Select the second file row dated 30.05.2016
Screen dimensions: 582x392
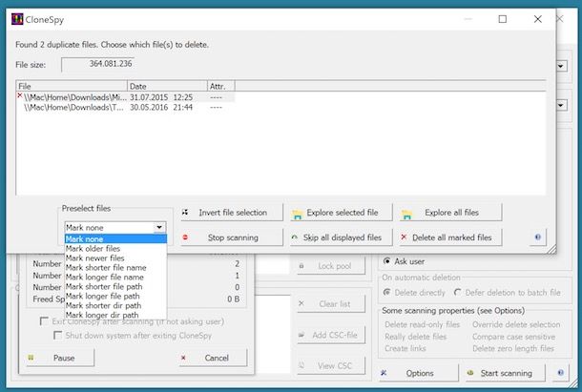(x=125, y=107)
